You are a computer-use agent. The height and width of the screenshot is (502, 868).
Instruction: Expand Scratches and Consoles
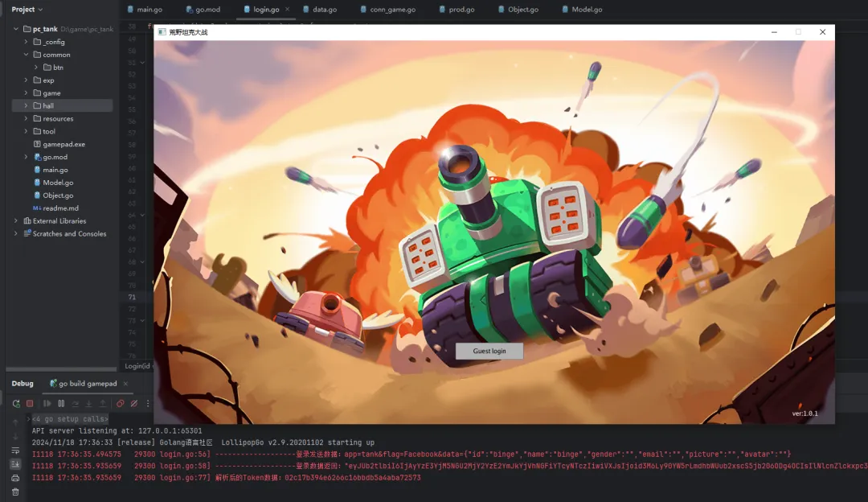coord(15,233)
